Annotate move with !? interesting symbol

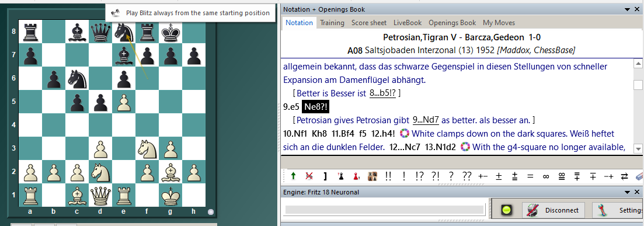tap(419, 176)
